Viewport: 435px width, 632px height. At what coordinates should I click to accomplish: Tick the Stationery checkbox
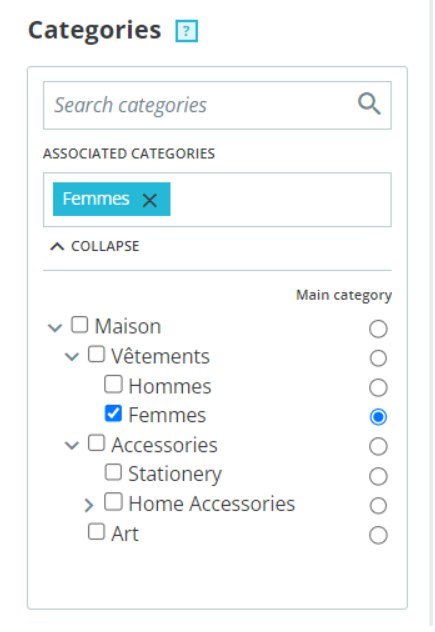(x=113, y=472)
